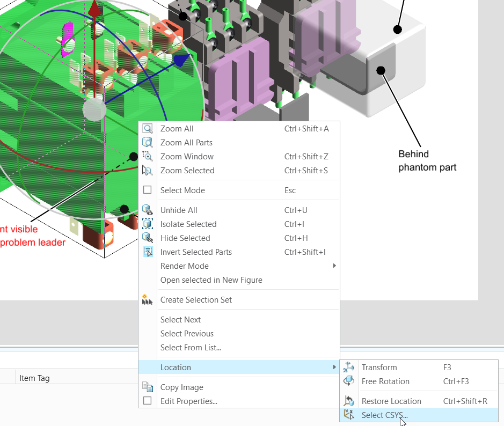Enable Select Mode via its checkbox square
This screenshot has height=426, width=504.
(x=148, y=189)
